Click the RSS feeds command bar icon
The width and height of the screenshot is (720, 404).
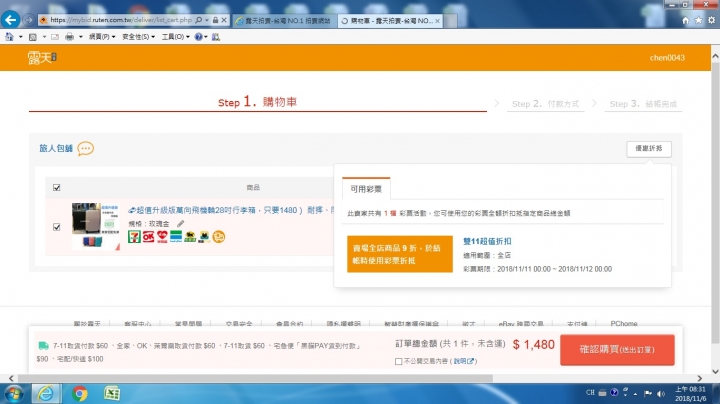(x=33, y=37)
